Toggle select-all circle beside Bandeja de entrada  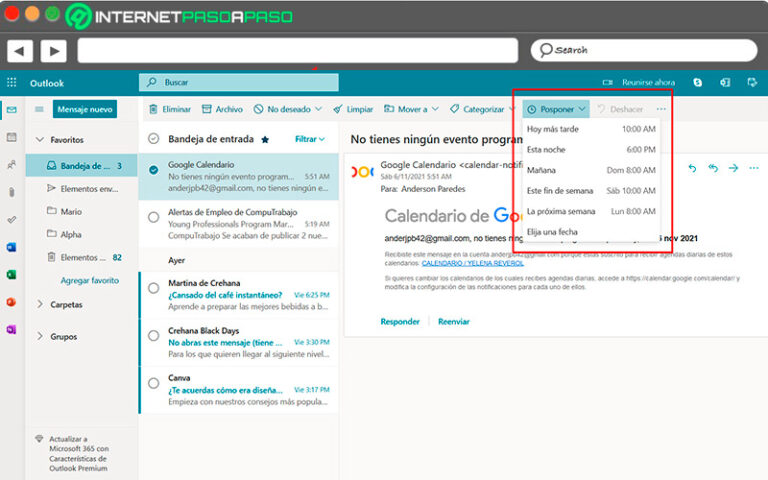coord(154,139)
